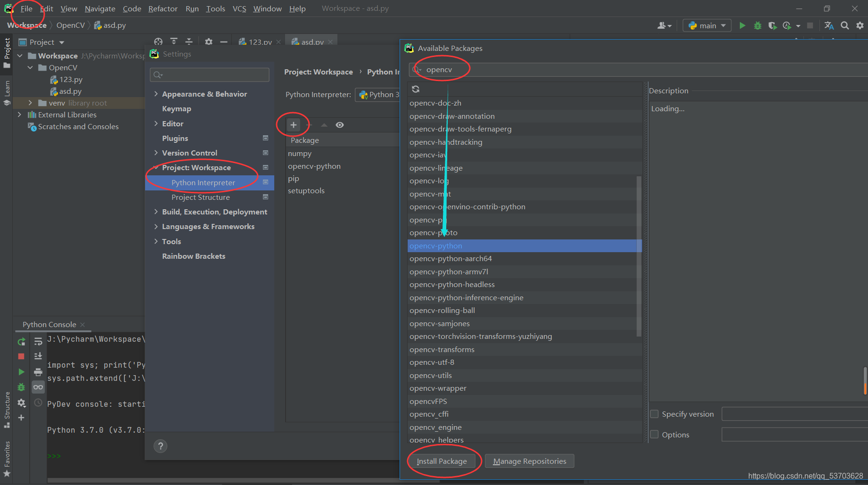Image resolution: width=868 pixels, height=485 pixels.
Task: Click the print icon in Python Console
Action: tap(38, 372)
